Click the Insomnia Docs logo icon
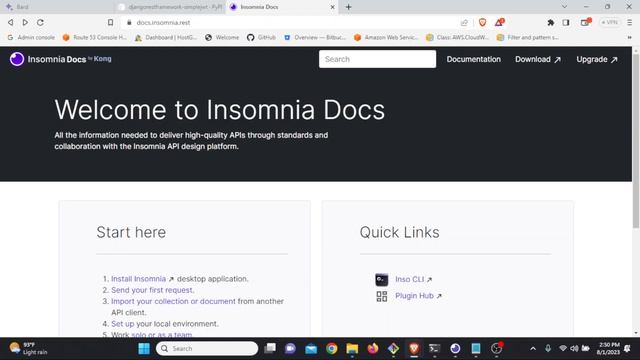640x360 pixels. tap(17, 59)
